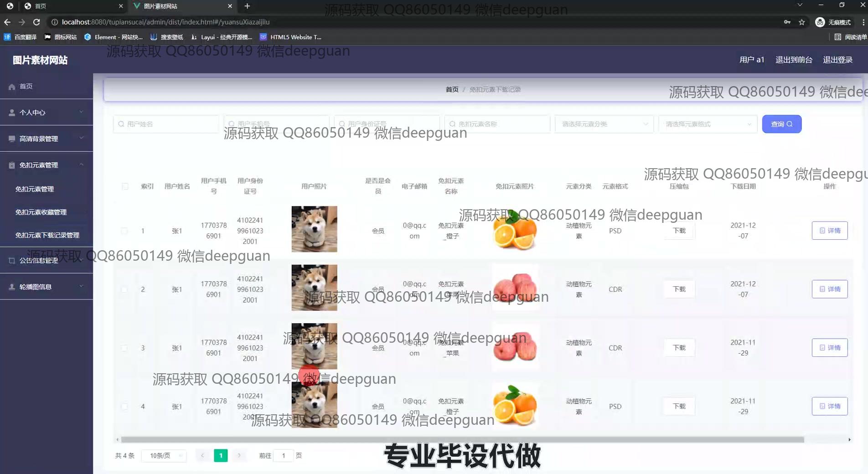Click home icon beside 首页 in sidebar
Viewport: 868px width, 474px height.
point(12,87)
